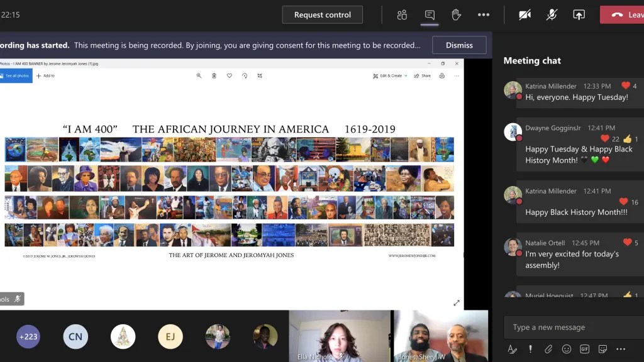
Task: Click the Meeting chat heading
Action: (x=532, y=61)
